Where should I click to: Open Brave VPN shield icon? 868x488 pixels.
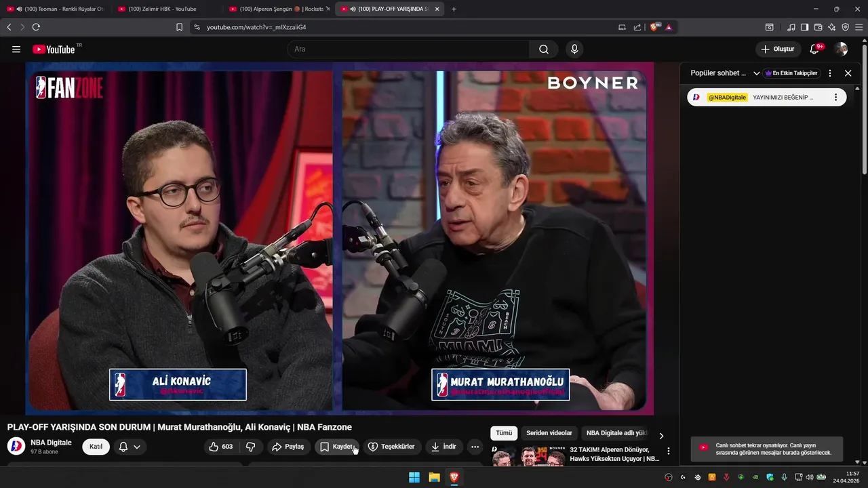click(845, 27)
